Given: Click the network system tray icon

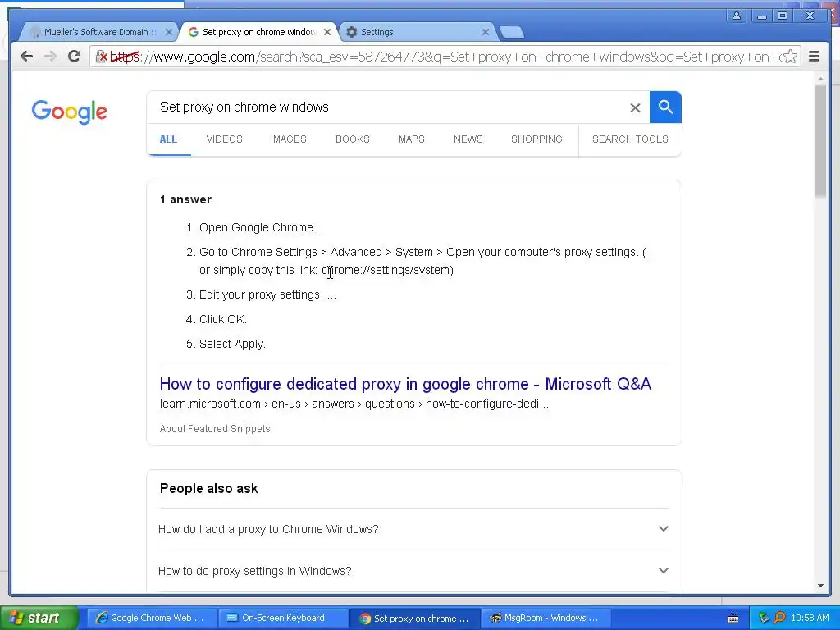Looking at the screenshot, I should [764, 618].
